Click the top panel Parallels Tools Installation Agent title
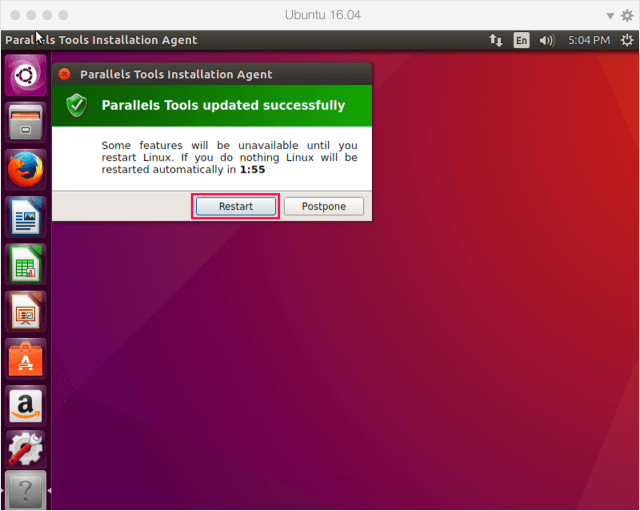Screen dimensions: 640x511 101,40
